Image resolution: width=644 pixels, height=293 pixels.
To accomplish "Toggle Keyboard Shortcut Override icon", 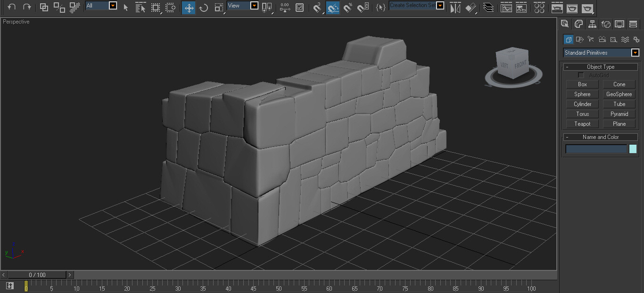I will [x=300, y=8].
